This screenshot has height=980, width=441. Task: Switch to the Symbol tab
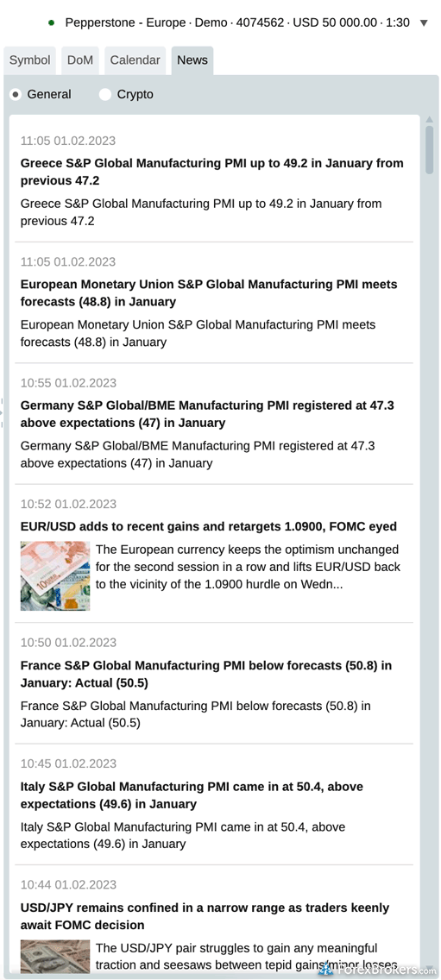29,60
